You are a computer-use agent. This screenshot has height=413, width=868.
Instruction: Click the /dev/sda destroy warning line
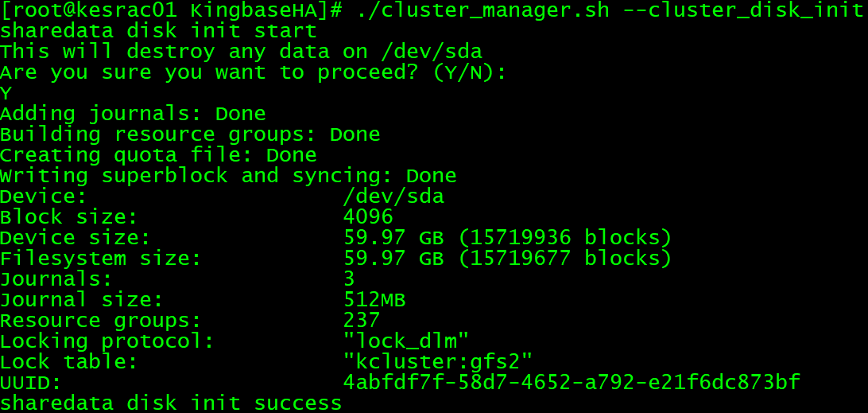241,53
